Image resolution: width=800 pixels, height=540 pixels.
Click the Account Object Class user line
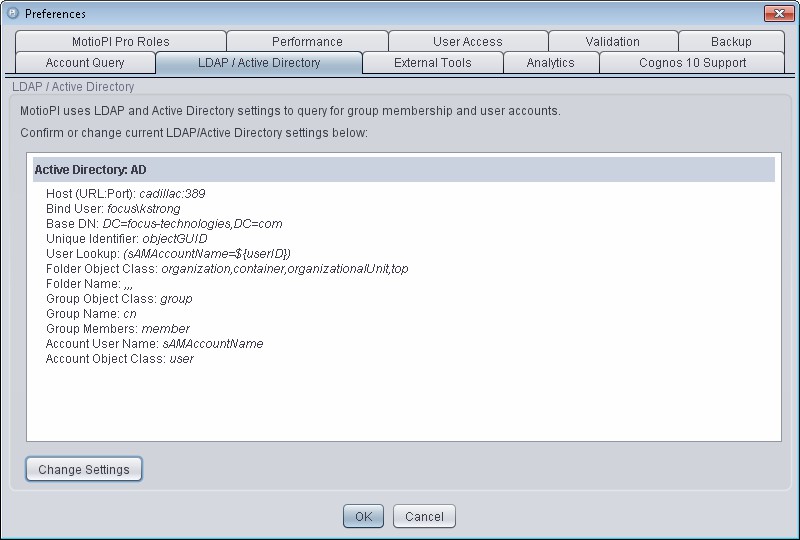click(x=120, y=359)
